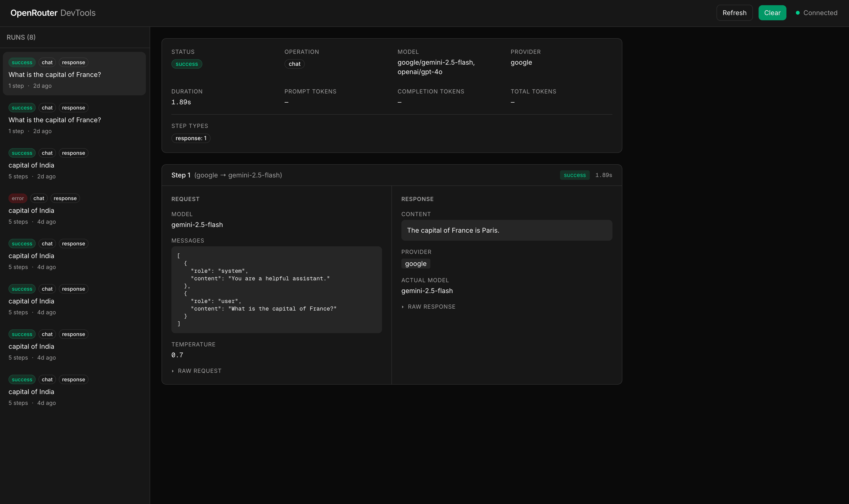Expand the RAW REQUEST section
Screen dimensions: 849x504
196,371
